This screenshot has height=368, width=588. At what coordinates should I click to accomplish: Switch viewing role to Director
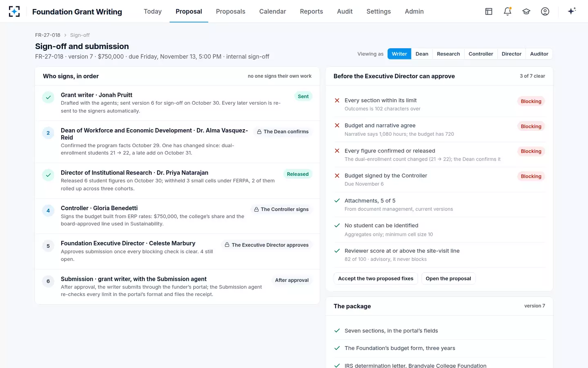pos(512,54)
